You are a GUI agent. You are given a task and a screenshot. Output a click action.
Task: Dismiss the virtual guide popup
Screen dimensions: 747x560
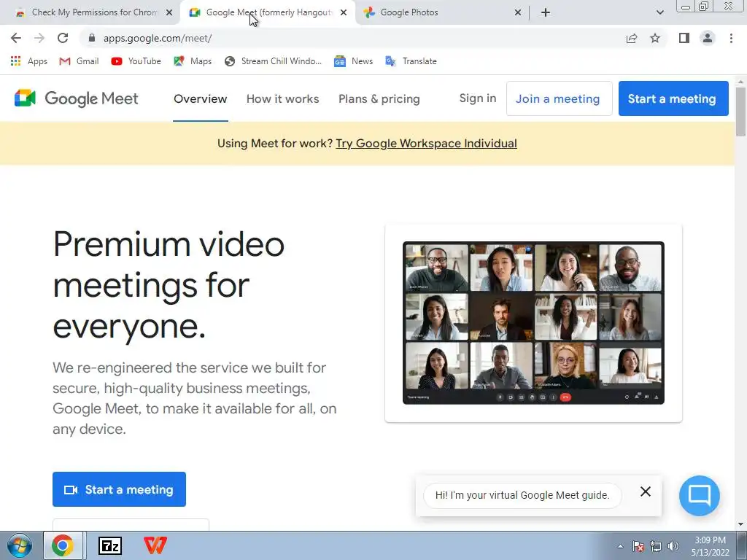click(x=645, y=491)
